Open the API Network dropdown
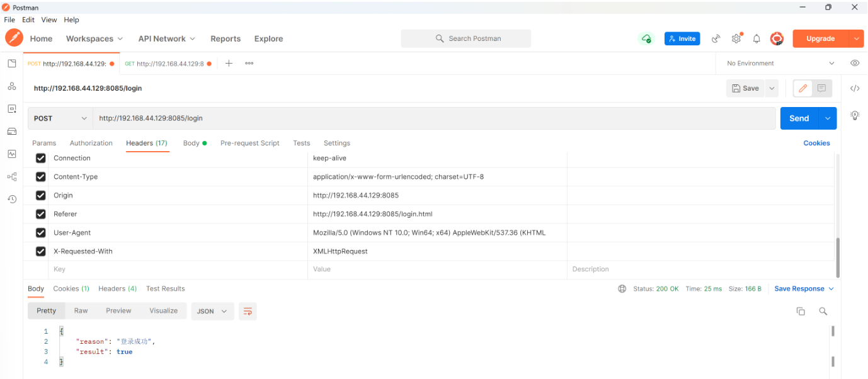 pyautogui.click(x=167, y=38)
